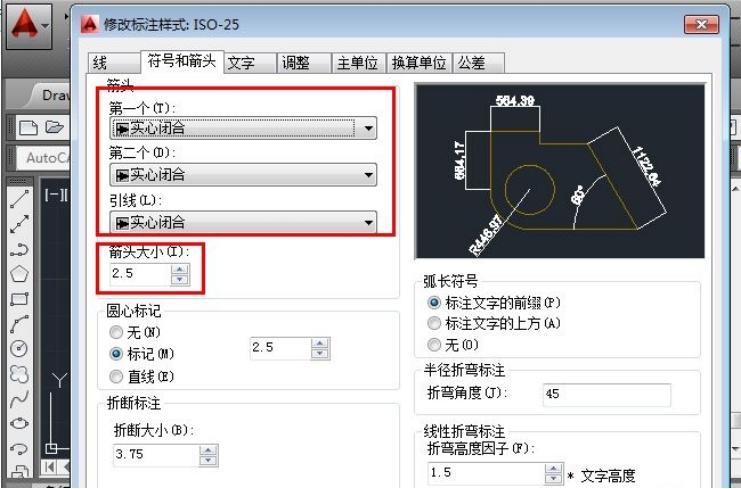This screenshot has width=741, height=489.
Task: Open the AutoCAD application menu button
Action: 28,26
